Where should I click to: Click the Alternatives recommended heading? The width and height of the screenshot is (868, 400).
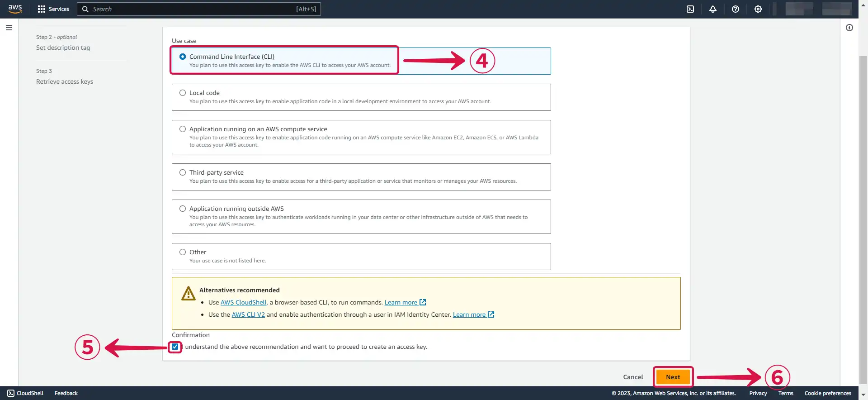pos(240,290)
